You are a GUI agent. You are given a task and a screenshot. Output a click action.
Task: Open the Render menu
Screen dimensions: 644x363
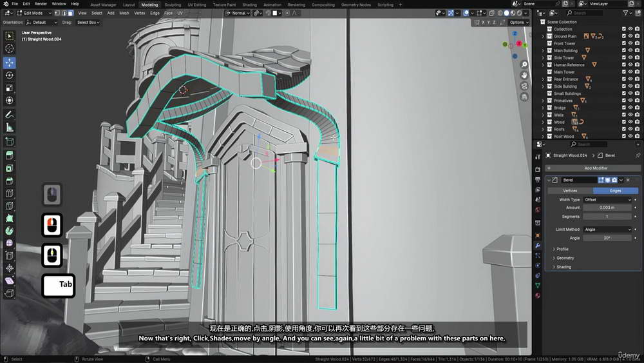(41, 4)
